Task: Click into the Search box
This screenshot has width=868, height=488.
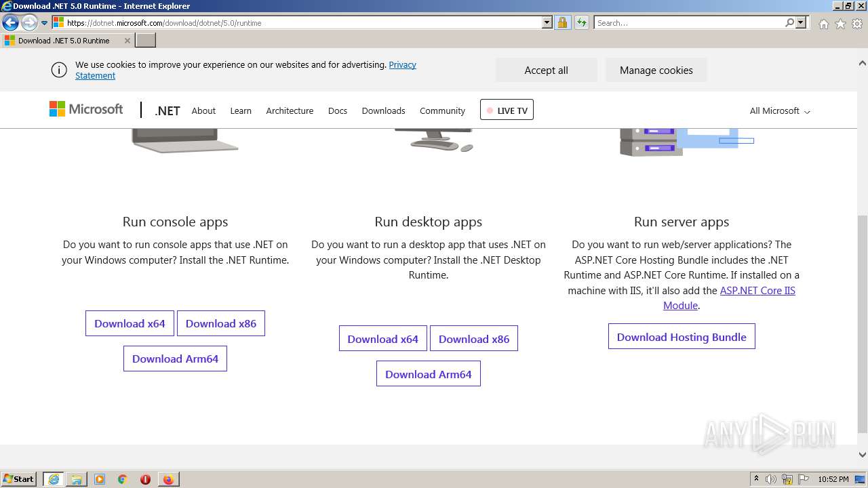Action: (689, 22)
